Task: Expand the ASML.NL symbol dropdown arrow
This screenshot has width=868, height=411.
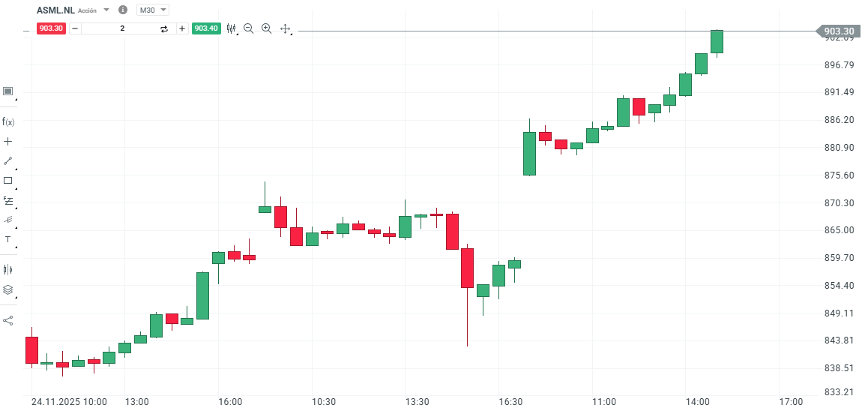Action: 106,10
